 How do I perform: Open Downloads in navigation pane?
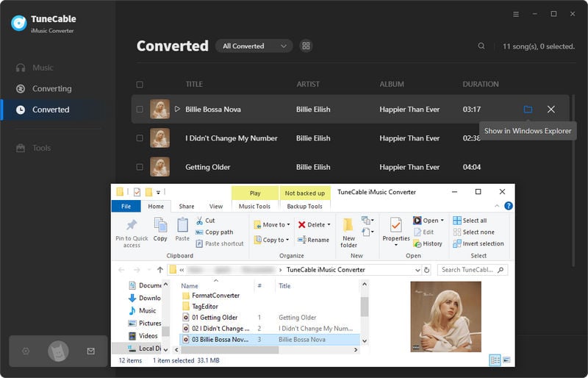click(144, 298)
